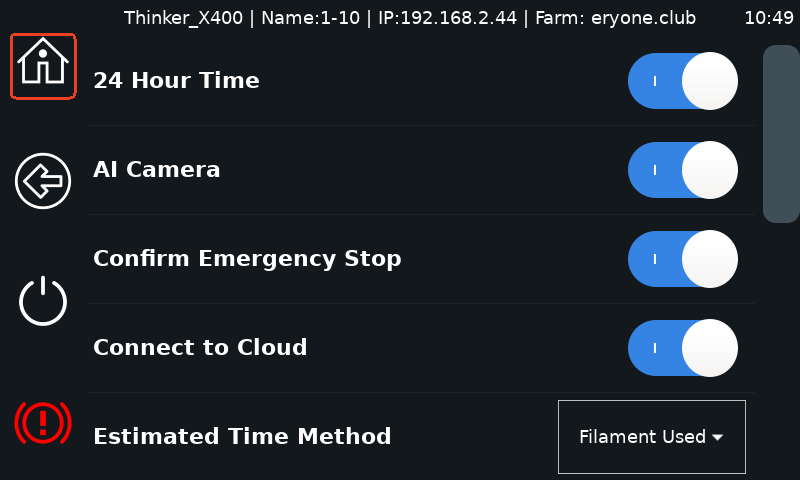Turn off the AI Camera switch
Image resolution: width=800 pixels, height=480 pixels.
683,170
